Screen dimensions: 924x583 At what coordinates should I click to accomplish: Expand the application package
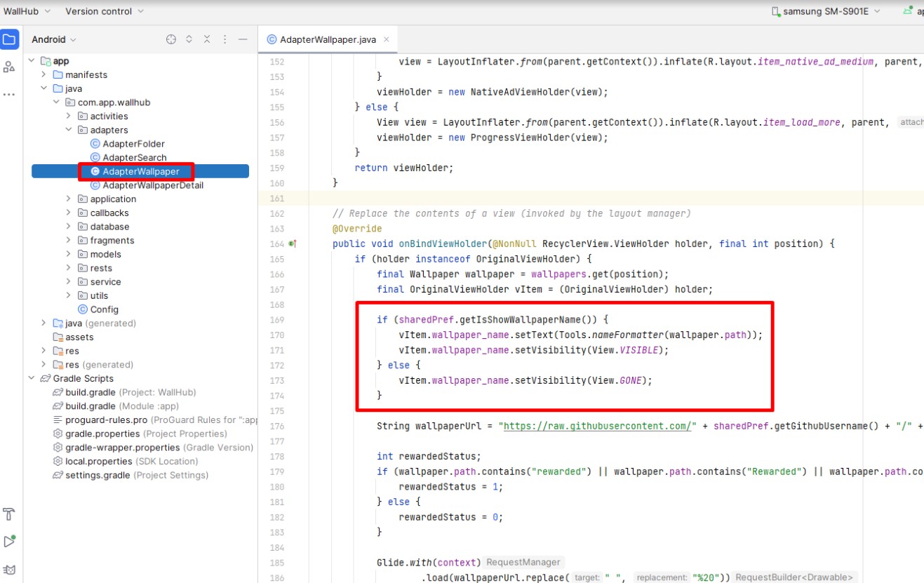(69, 199)
